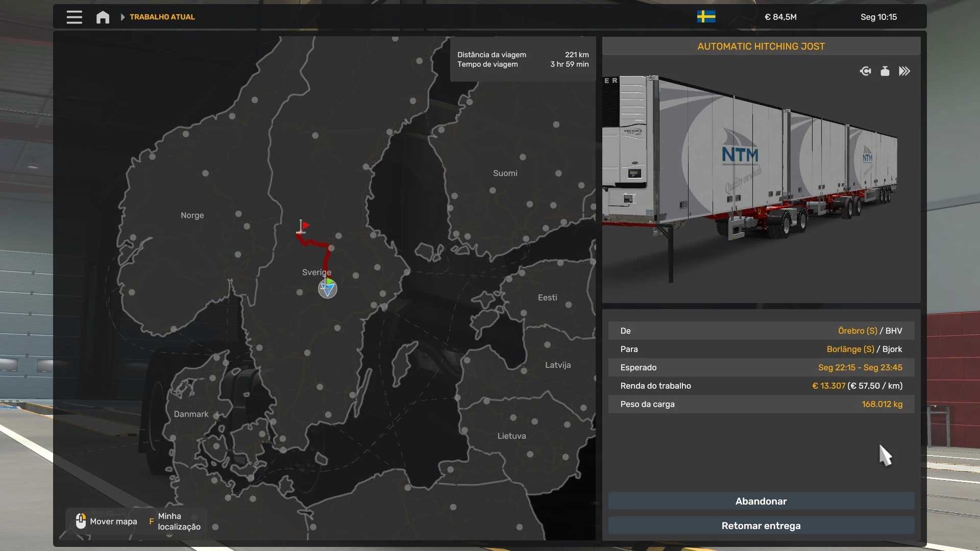Click the Mover mapa mouse icon
Image resolution: width=980 pixels, height=551 pixels.
pyautogui.click(x=81, y=521)
